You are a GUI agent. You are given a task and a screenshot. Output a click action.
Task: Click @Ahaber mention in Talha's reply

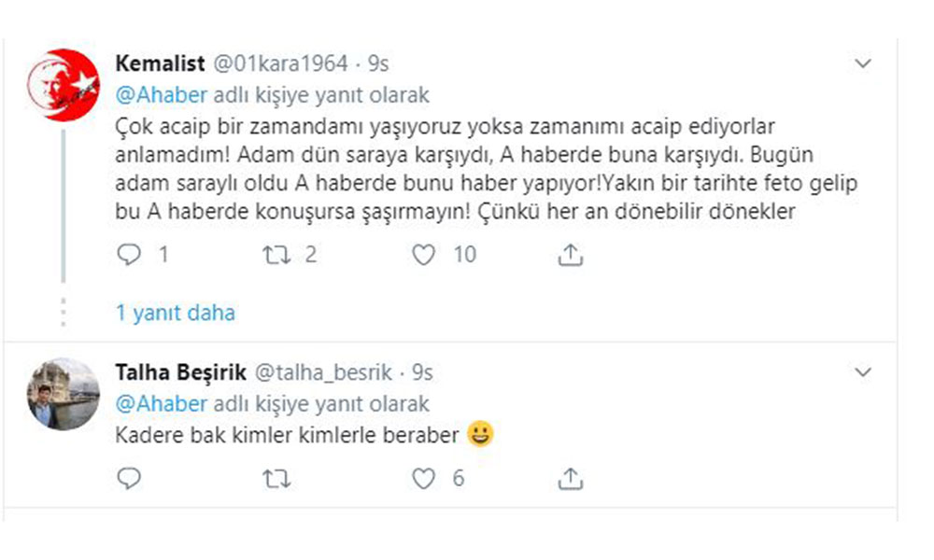(x=162, y=404)
